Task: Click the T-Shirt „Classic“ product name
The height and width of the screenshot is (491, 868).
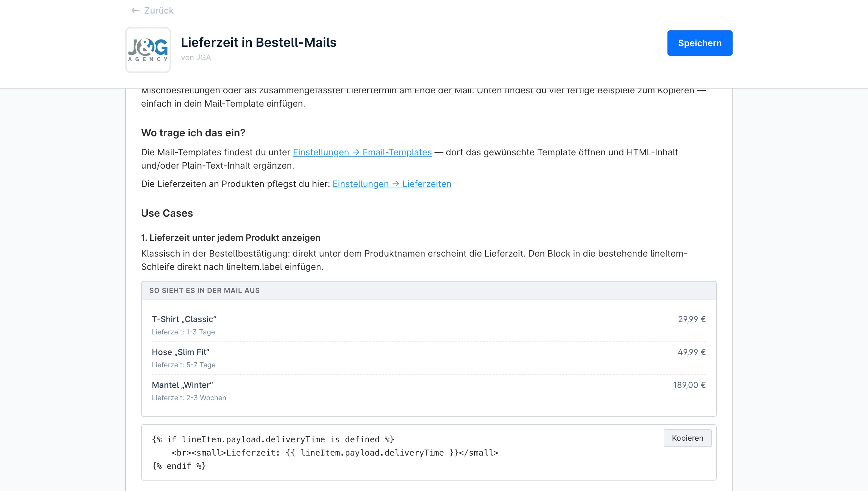Action: coord(184,319)
